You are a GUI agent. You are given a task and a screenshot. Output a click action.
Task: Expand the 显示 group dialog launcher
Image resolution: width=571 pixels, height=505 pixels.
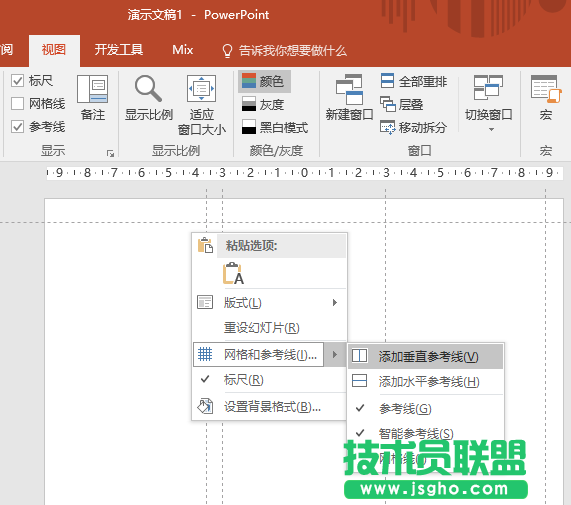tap(110, 153)
